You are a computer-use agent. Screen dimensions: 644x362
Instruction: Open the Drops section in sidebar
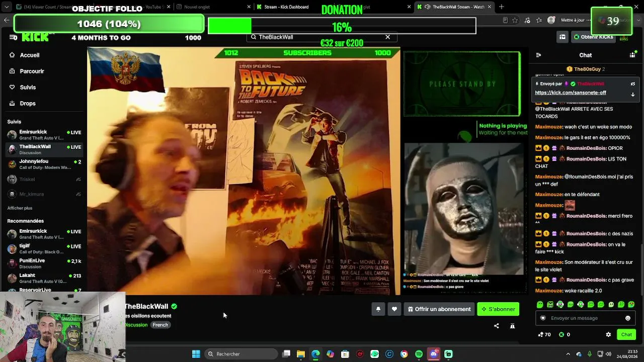28,104
